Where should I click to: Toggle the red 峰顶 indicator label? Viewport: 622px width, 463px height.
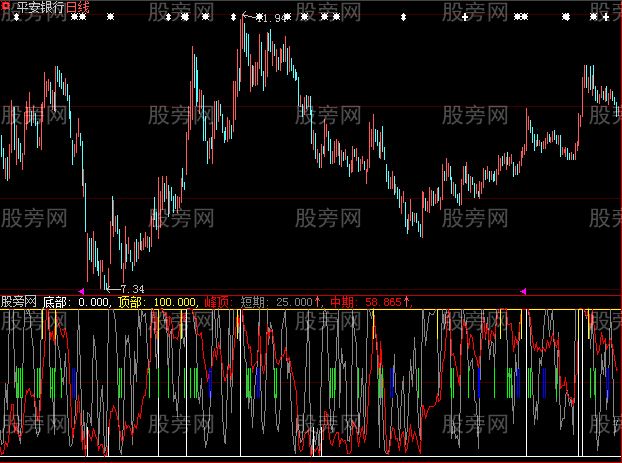215,300
